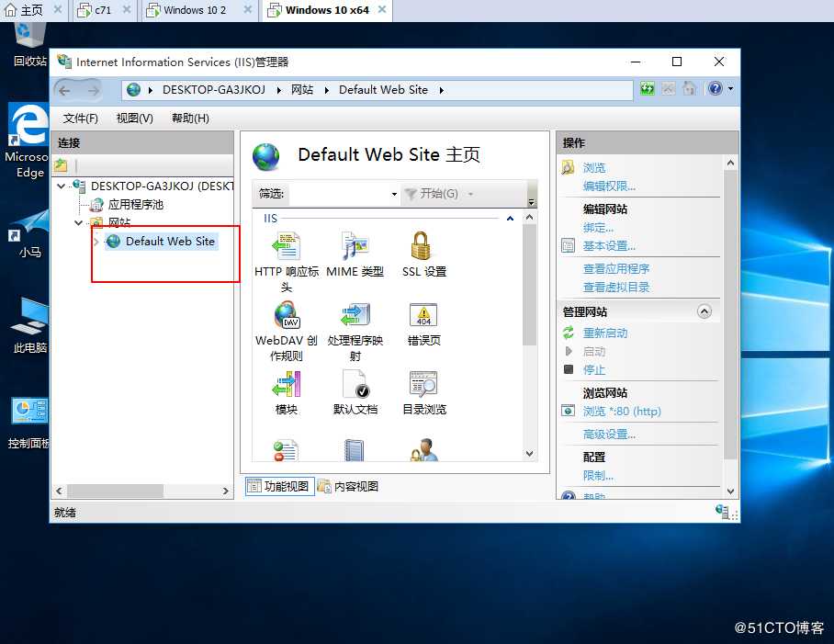Open the 帮助(H) menu

pyautogui.click(x=190, y=119)
